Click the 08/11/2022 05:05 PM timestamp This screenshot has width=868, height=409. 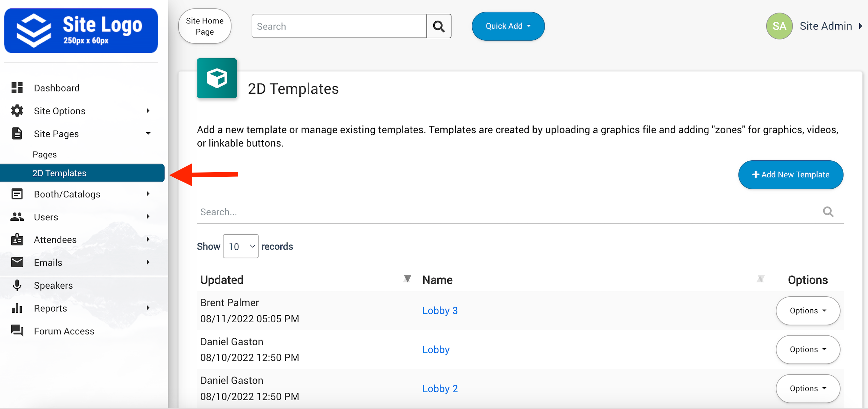coord(250,318)
